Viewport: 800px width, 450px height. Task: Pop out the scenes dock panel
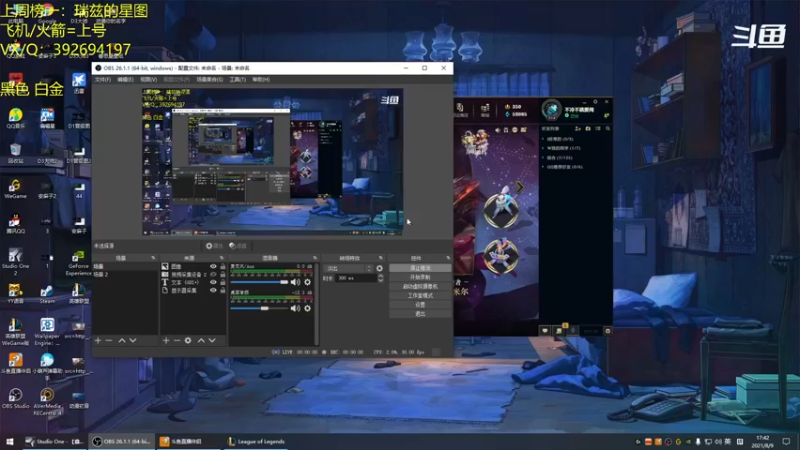pyautogui.click(x=153, y=258)
